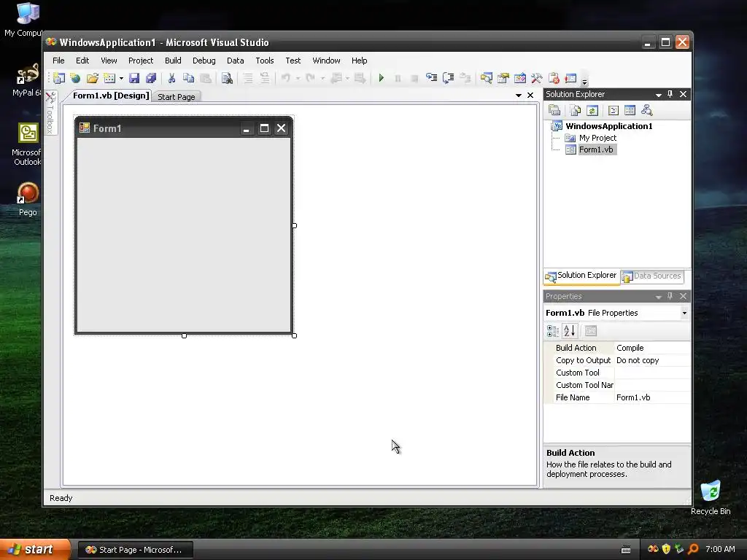Select WindowsApplication1 project node
This screenshot has width=747, height=560.
pos(609,126)
